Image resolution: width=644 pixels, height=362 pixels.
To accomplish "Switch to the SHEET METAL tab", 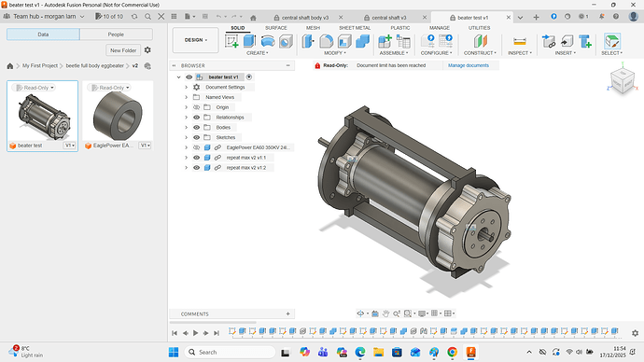I will 355,28.
